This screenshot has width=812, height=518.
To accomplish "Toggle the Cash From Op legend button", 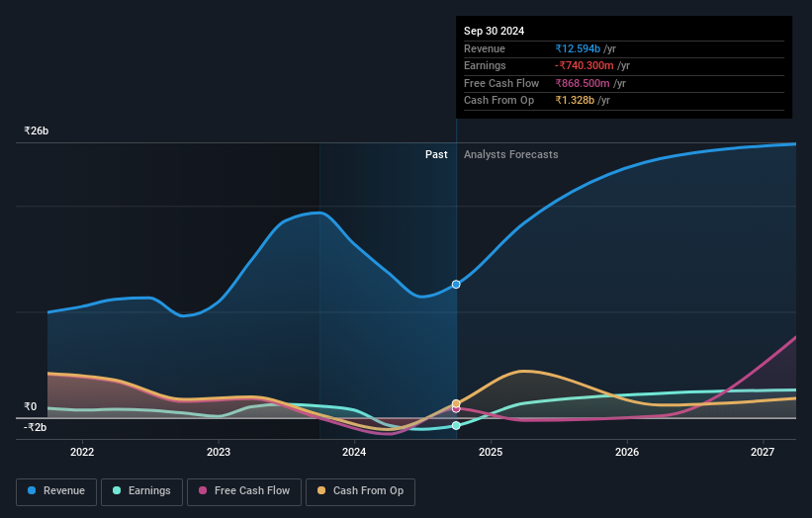I will click(x=360, y=491).
